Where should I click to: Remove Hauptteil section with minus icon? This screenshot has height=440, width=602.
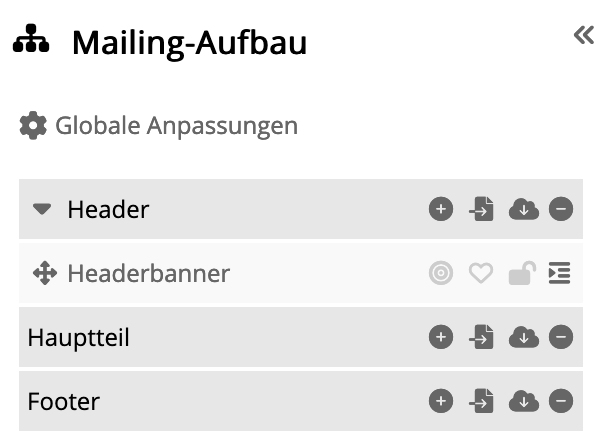pos(561,337)
